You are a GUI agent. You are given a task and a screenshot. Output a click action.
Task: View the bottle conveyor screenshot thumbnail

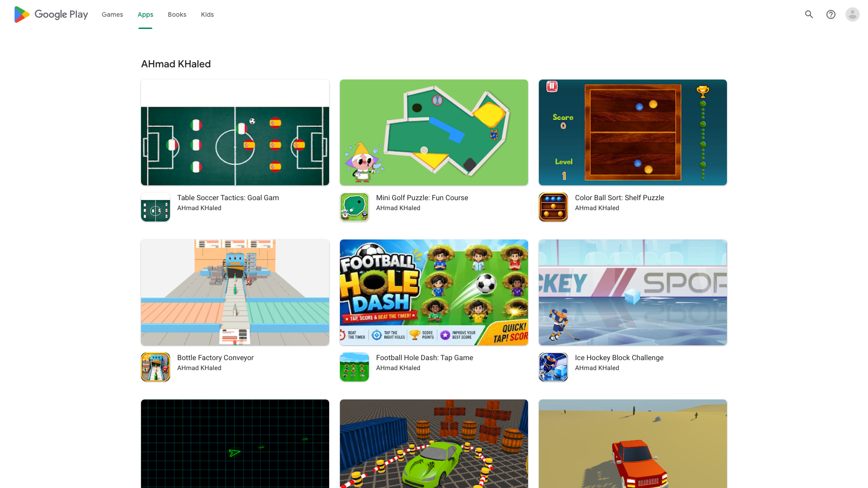click(235, 292)
